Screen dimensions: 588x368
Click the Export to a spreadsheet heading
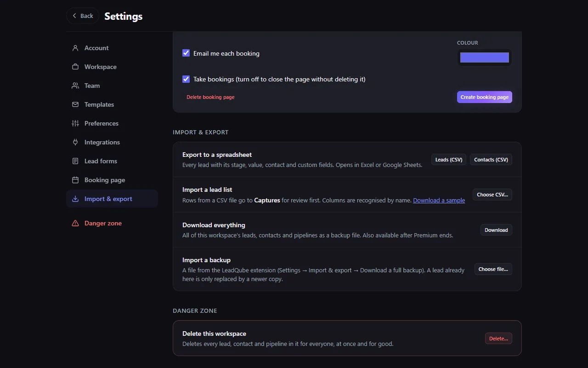[x=217, y=155]
